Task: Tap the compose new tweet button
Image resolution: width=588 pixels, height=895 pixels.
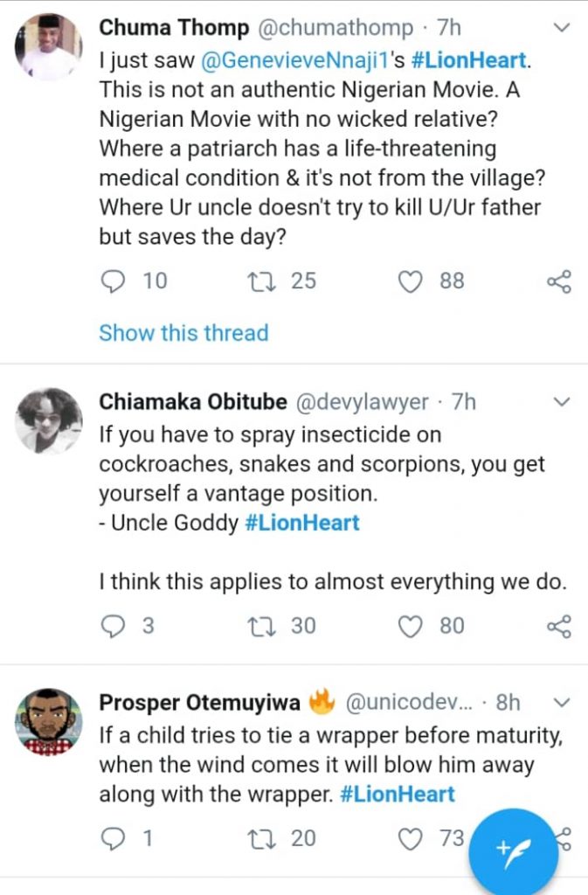Action: [x=512, y=850]
